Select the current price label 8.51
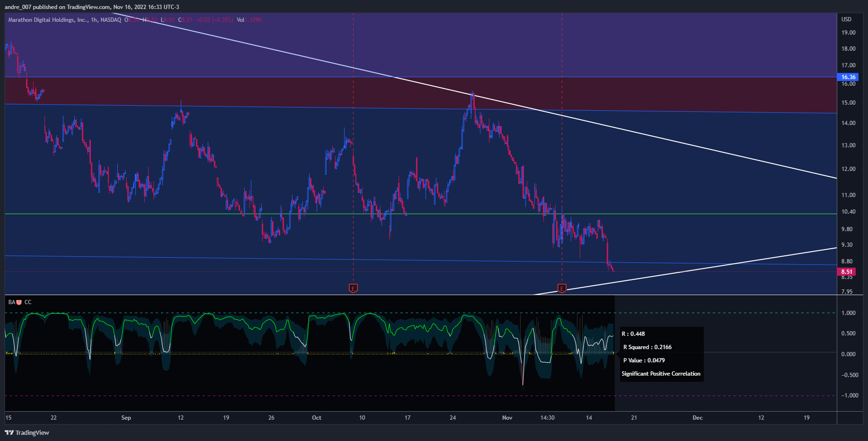 click(x=846, y=272)
